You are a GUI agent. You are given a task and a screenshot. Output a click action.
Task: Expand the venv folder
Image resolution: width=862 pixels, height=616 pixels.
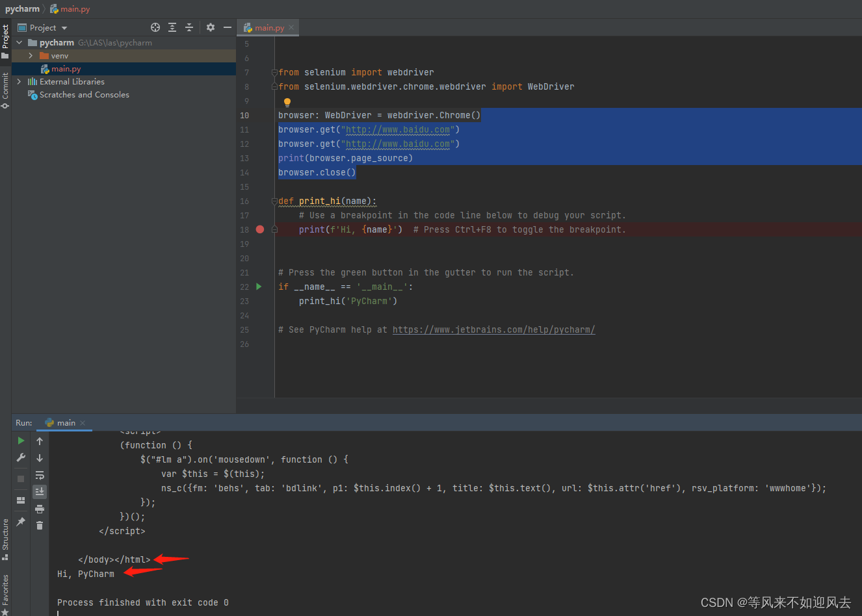(31, 56)
